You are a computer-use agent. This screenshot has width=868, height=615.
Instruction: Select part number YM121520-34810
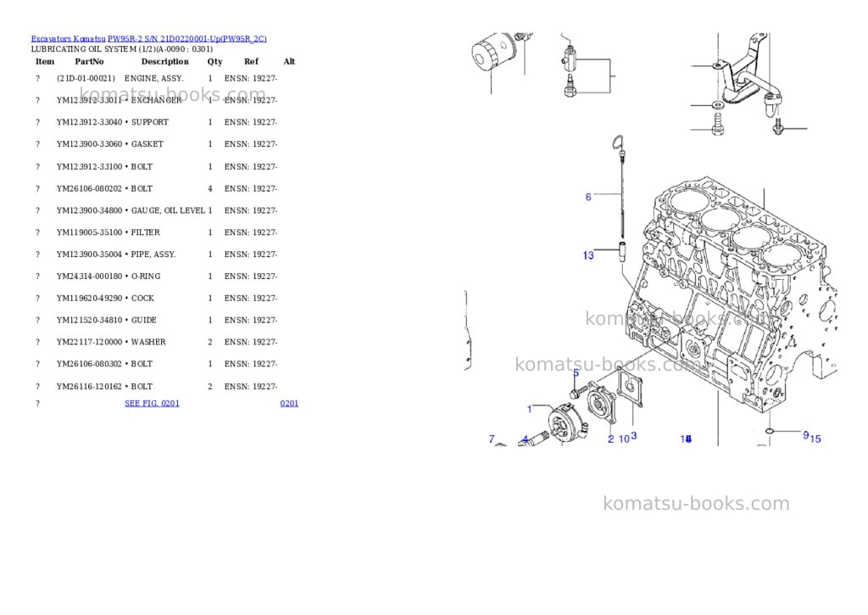[x=89, y=321]
